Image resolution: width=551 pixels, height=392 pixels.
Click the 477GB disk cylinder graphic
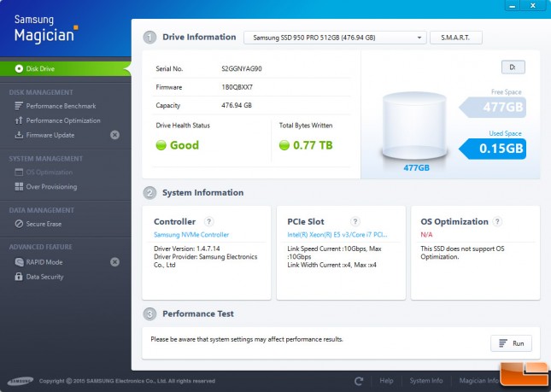point(414,126)
